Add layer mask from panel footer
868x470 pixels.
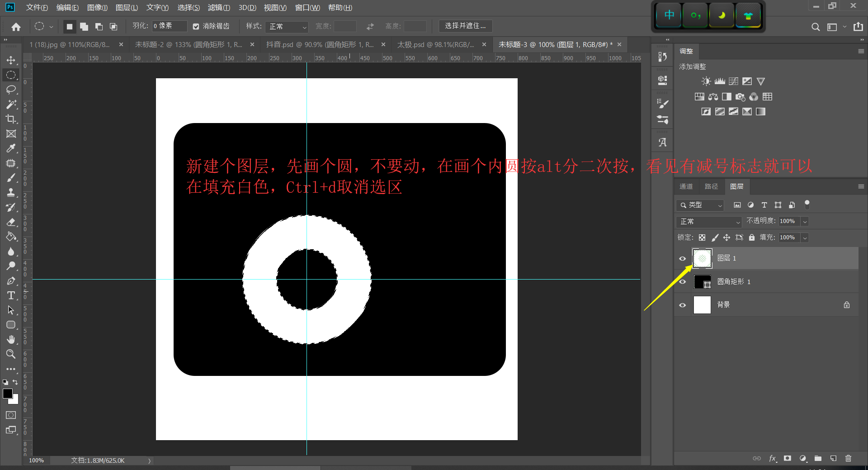(x=788, y=458)
